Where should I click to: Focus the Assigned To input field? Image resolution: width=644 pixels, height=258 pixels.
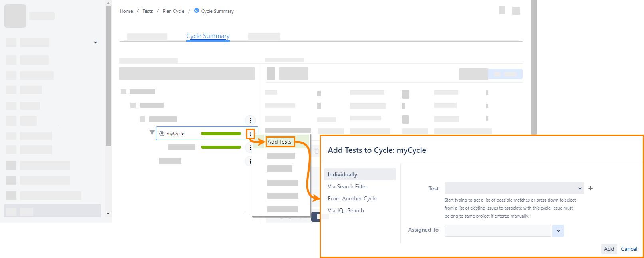pos(498,231)
